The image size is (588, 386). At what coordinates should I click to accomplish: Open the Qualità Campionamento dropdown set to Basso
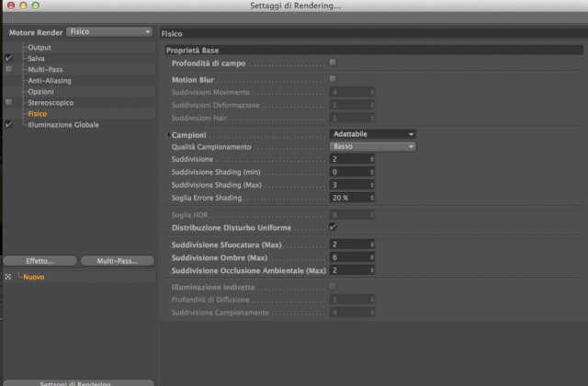click(373, 147)
